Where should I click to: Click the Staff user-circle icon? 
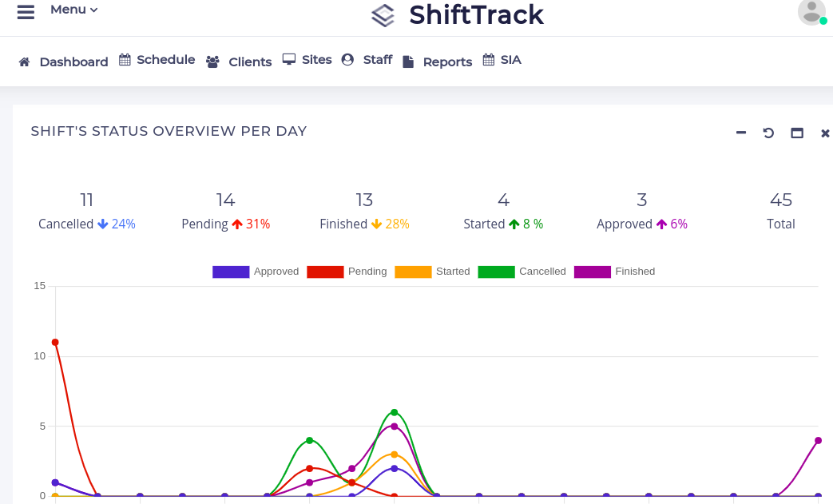coord(348,59)
